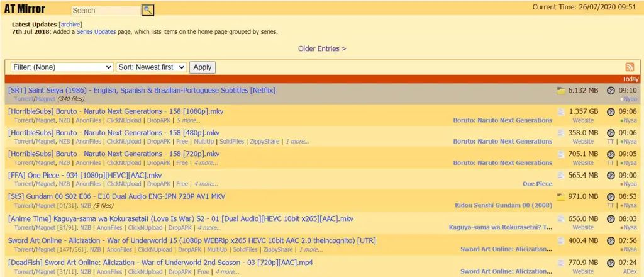
Task: Click AnonFiles link on Boruto 480p row
Action: (88, 142)
